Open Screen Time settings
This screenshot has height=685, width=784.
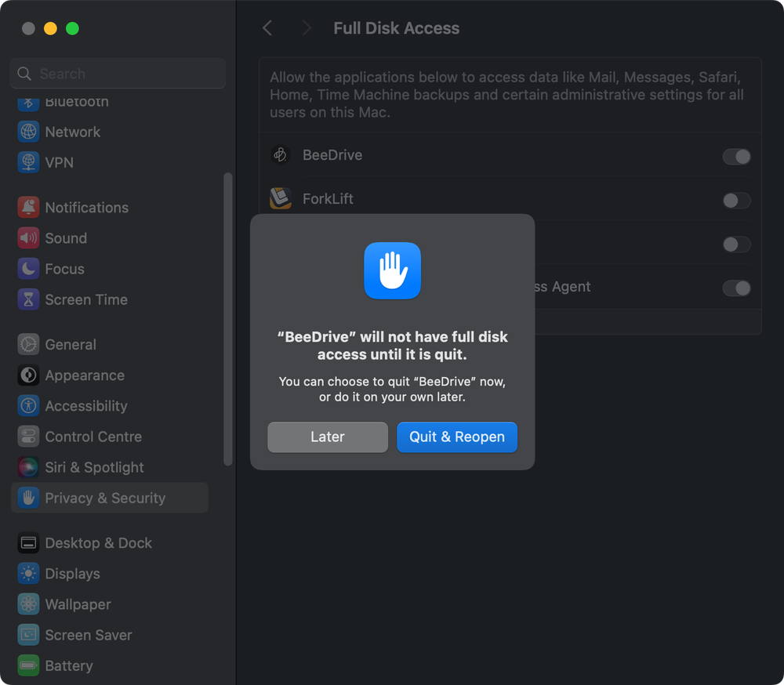(110, 299)
